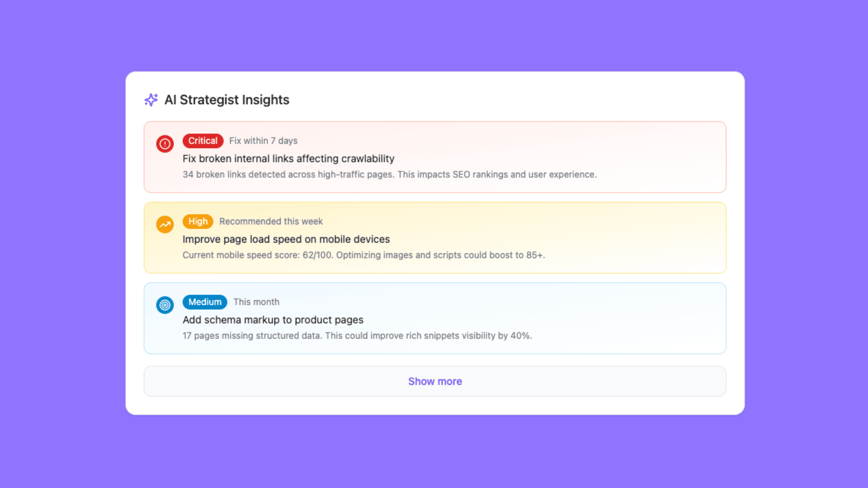The image size is (868, 488).
Task: Click the exclamation symbol inside the red circle
Action: (x=165, y=144)
